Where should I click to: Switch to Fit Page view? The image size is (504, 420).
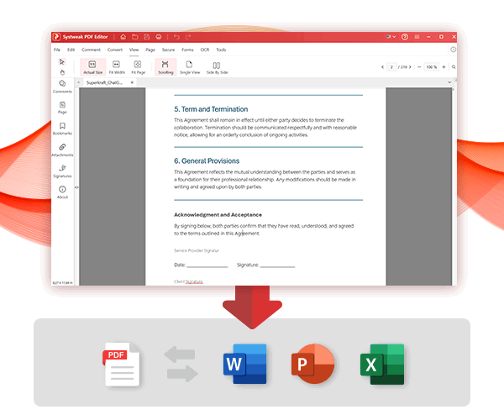point(139,67)
